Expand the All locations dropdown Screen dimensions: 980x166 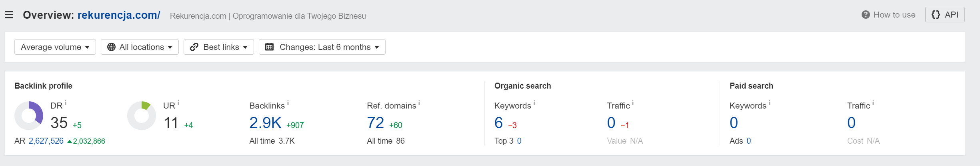click(140, 47)
